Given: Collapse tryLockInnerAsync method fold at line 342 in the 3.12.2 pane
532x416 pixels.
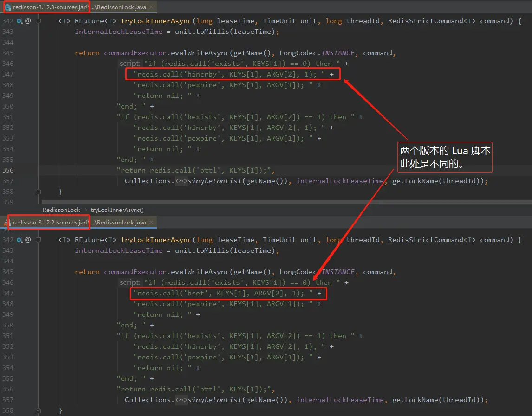Looking at the screenshot, I should pos(39,240).
